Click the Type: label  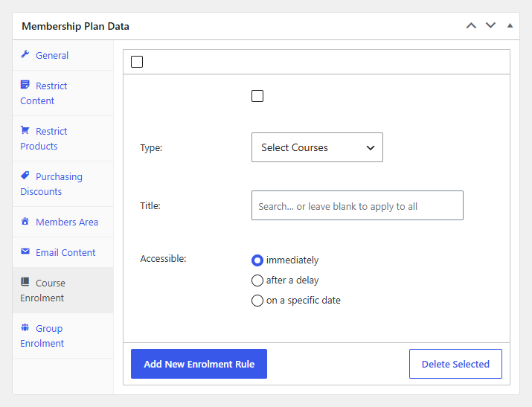151,148
